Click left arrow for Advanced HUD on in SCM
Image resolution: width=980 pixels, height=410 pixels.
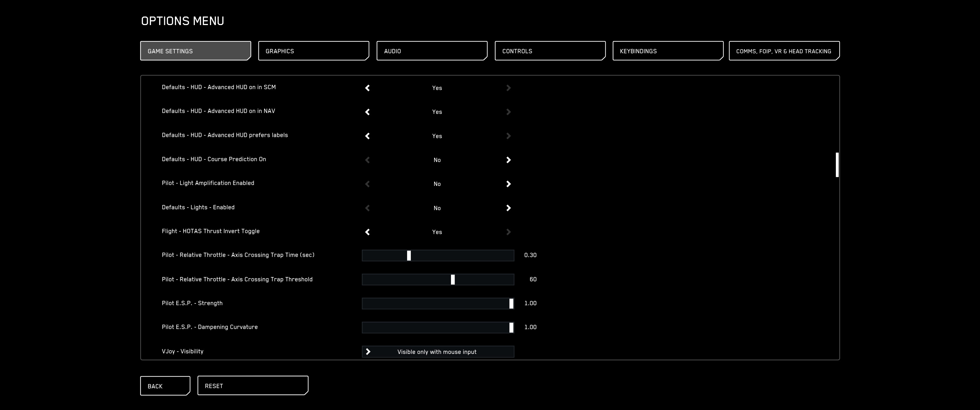(367, 88)
